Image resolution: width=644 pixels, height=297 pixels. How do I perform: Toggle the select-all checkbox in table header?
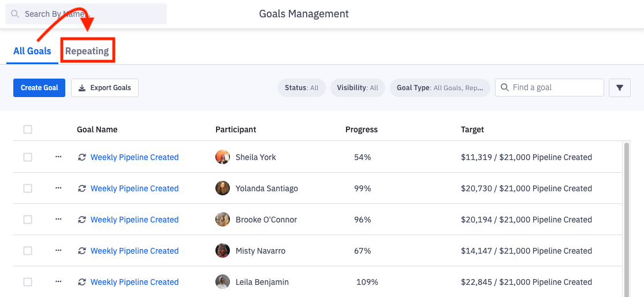tap(28, 129)
